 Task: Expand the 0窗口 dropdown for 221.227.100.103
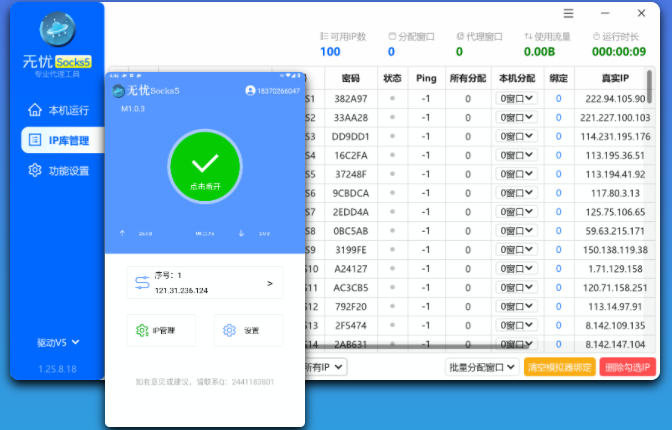516,117
